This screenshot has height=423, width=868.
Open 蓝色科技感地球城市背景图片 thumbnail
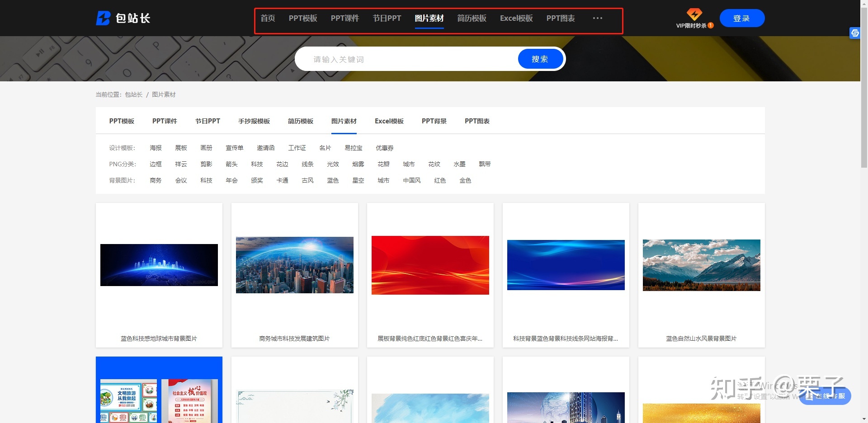pos(159,265)
